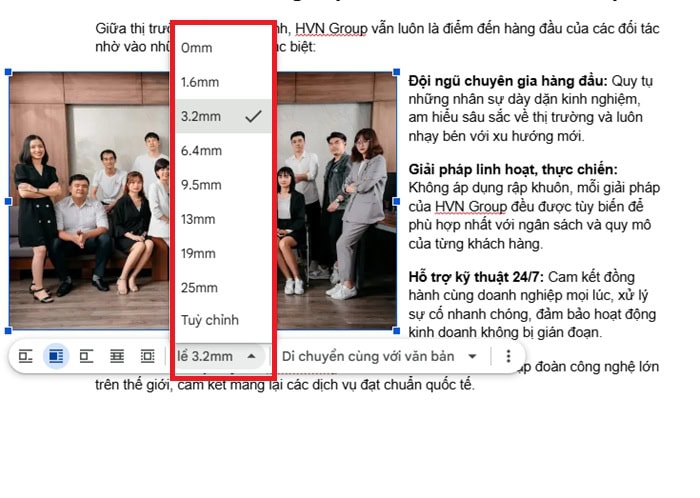Click the heading Hỗ trợ kỹ thuật 24/7:
The height and width of the screenshot is (498, 700).
coord(476,277)
